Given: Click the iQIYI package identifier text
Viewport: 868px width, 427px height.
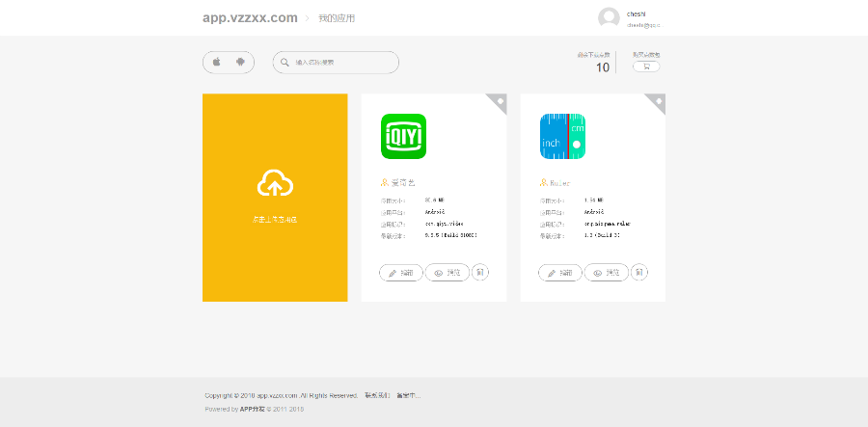Looking at the screenshot, I should [444, 224].
